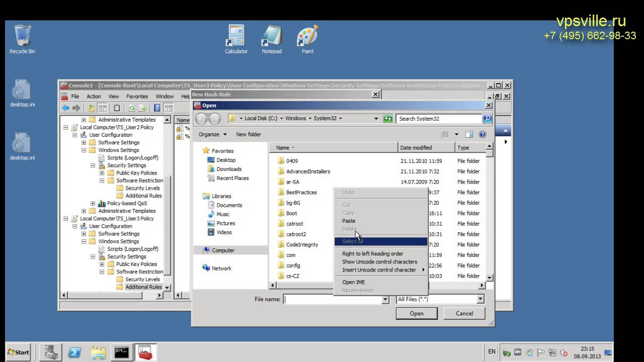Screen dimensions: 644x362
Task: Click the blue Help icon in Console1 toolbar
Action: click(157, 108)
